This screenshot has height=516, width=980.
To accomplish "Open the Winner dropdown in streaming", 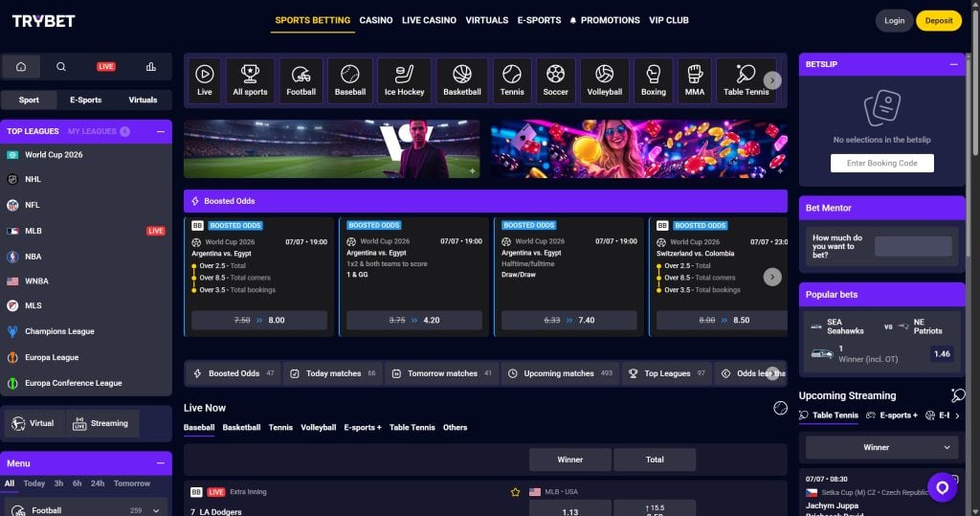I will (x=881, y=448).
